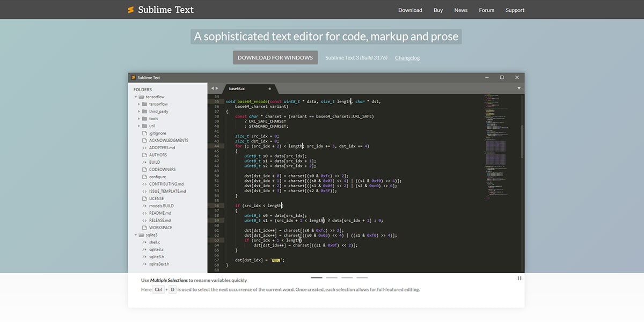Click the Sublime Text logo icon in header

point(130,10)
